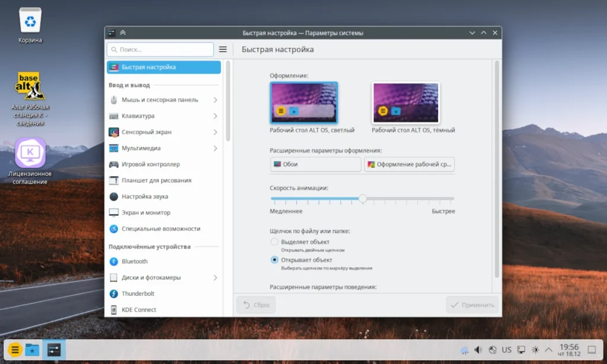Open Экран и монитор settings
Viewport: 607px width, 364px height.
(164, 213)
